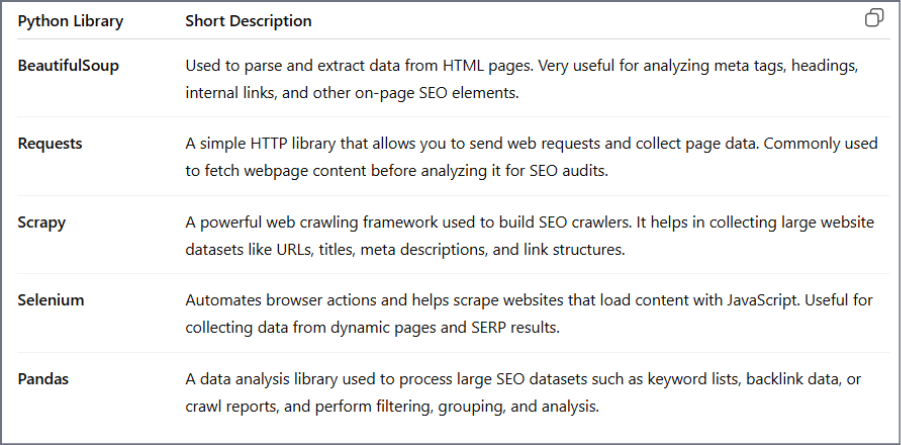901x445 pixels.
Task: Select the Scrapy library name
Action: coord(42,222)
